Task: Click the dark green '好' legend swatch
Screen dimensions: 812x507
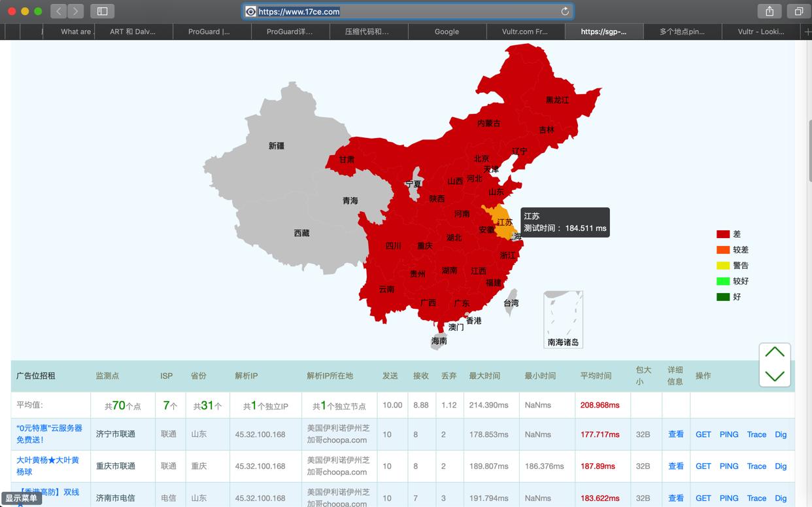Action: [x=722, y=297]
